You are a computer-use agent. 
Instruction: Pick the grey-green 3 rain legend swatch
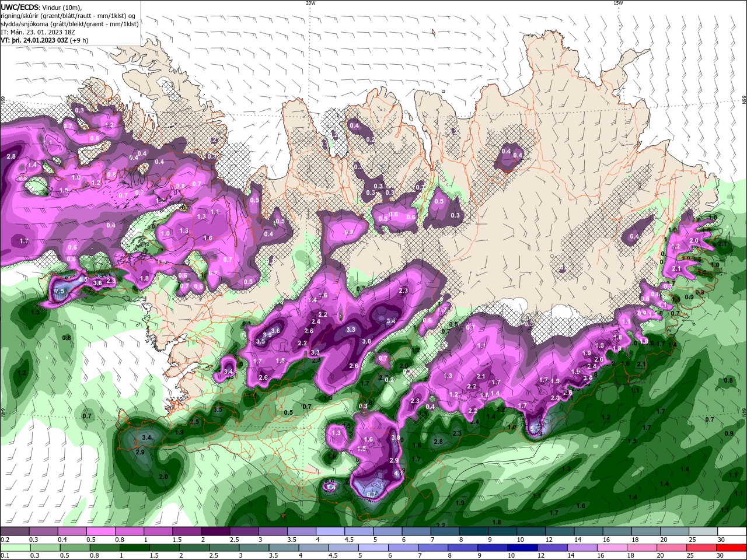254,548
